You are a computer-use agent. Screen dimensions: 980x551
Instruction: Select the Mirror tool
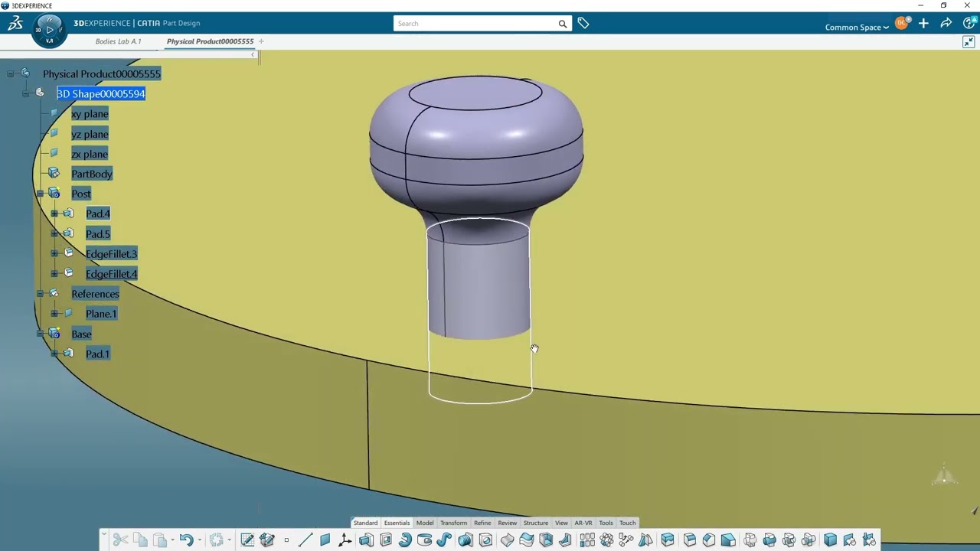click(x=645, y=540)
